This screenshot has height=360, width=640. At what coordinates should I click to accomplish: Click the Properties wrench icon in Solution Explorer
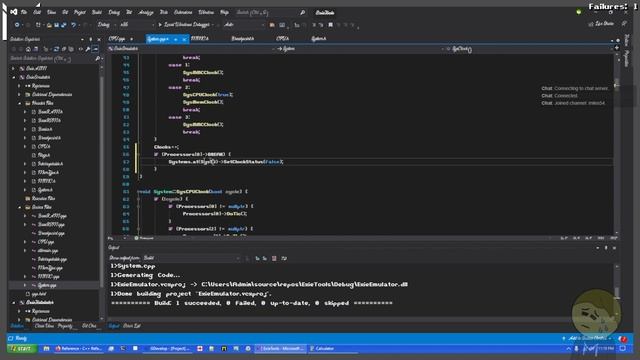click(88, 49)
